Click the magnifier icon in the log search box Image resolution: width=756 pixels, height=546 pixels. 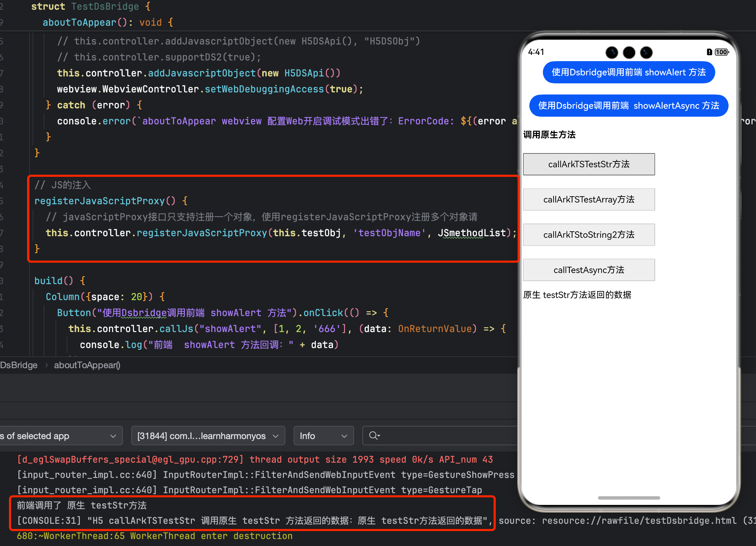click(x=374, y=436)
